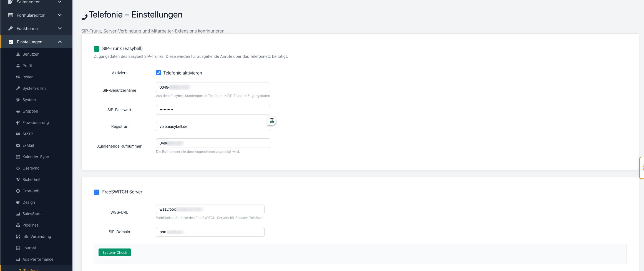
Task: Collapse the Einstellungen chevron
Action: point(60,42)
